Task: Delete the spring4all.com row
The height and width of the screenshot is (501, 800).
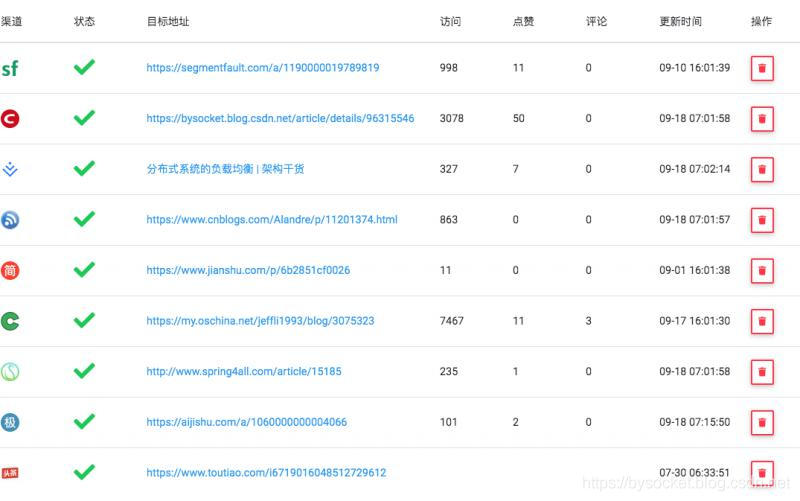Action: (x=762, y=372)
